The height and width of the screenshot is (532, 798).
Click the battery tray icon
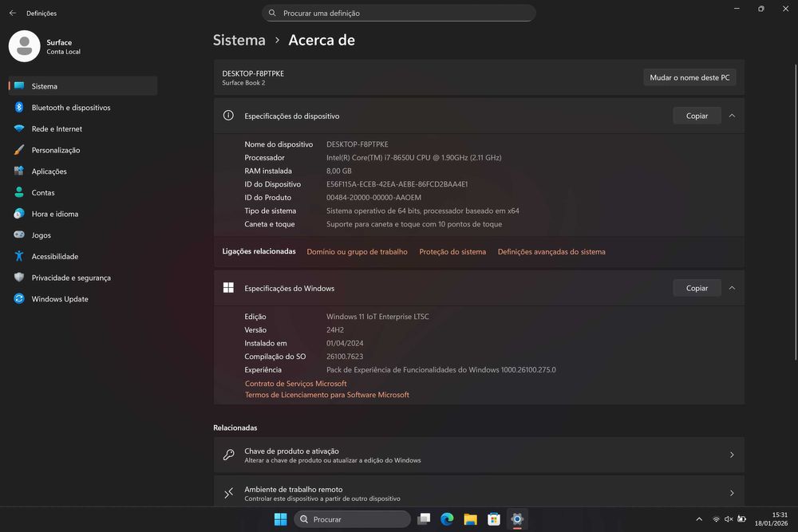point(742,519)
